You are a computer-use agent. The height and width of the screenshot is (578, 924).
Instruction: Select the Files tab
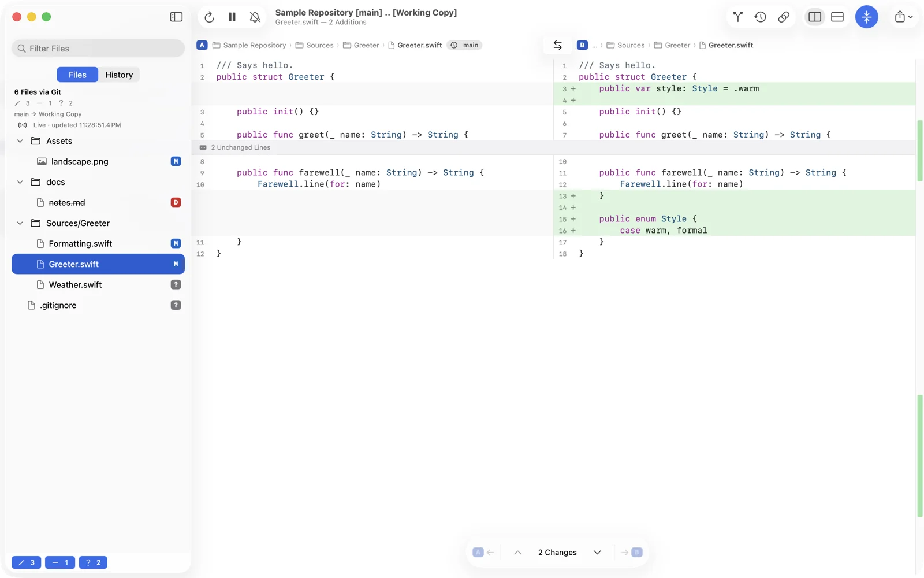tap(77, 75)
